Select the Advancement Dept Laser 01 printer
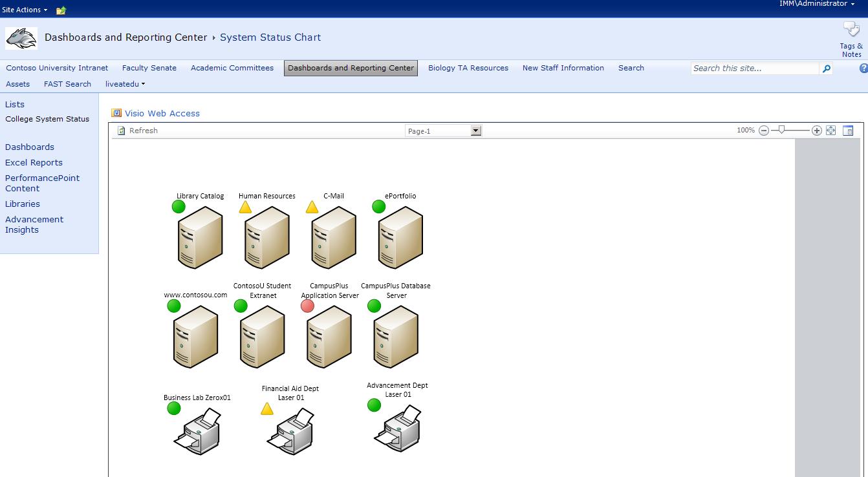This screenshot has width=868, height=477. coord(397,428)
